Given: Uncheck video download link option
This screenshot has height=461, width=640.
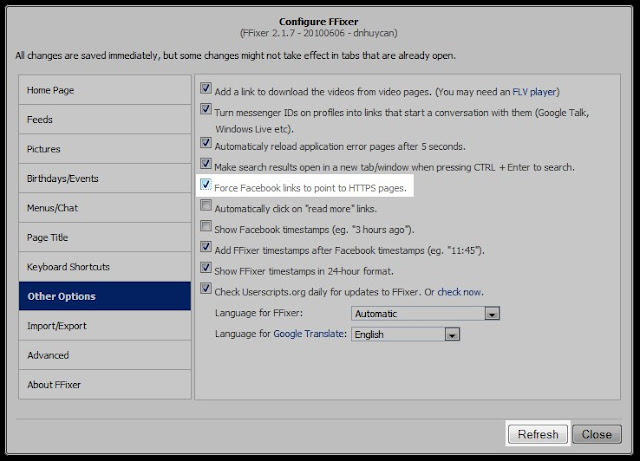Looking at the screenshot, I should coord(206,88).
